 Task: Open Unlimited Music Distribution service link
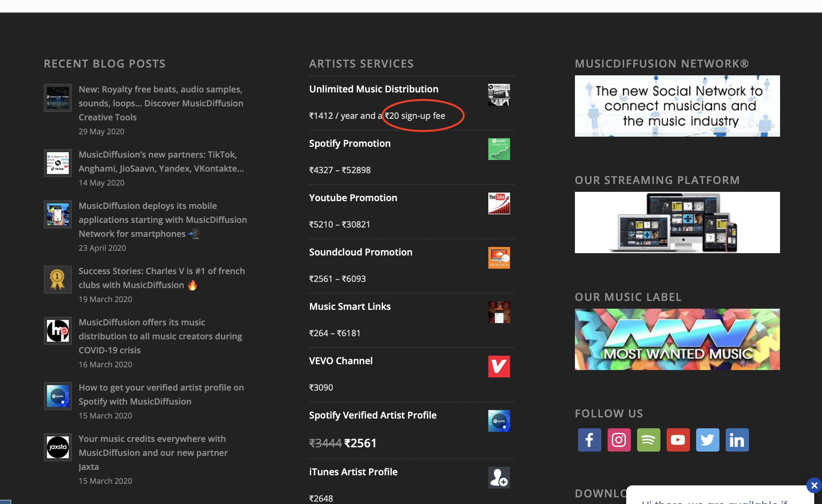tap(373, 89)
